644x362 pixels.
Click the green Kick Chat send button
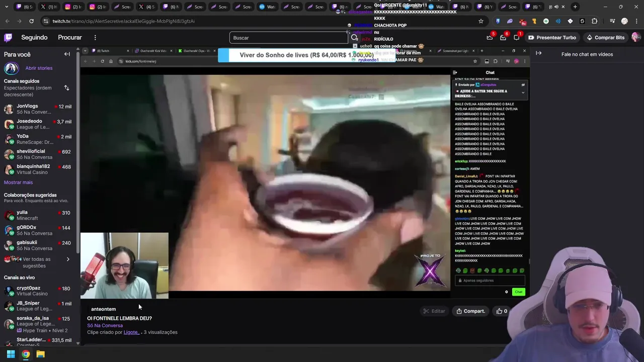tap(518, 292)
